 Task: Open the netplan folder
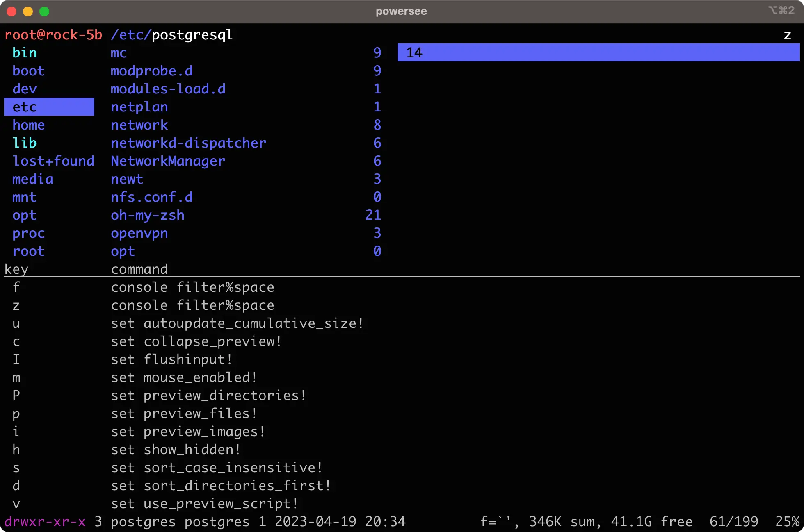(x=139, y=107)
